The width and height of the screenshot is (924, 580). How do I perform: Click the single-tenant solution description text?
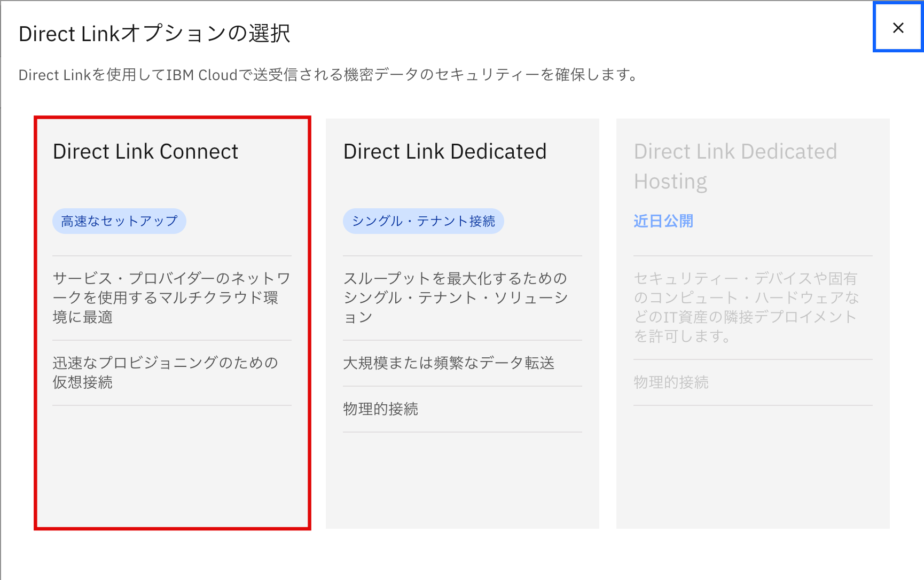click(455, 297)
